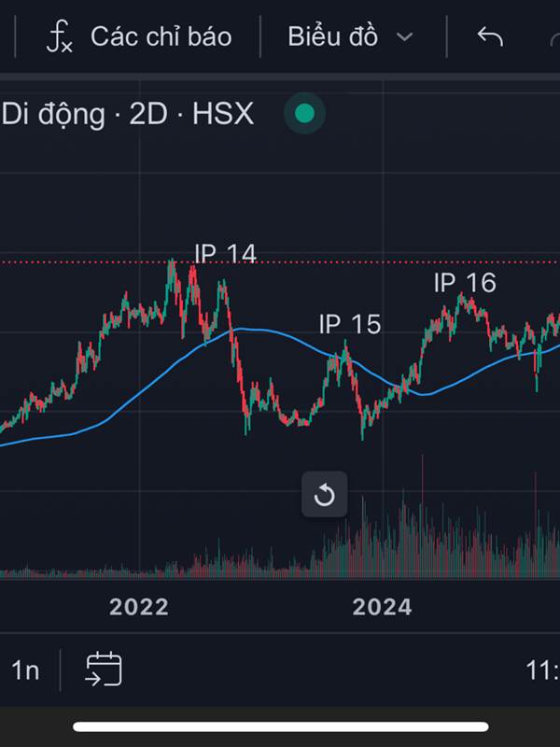The height and width of the screenshot is (747, 560).
Task: Click the 2022 time axis label
Action: point(138,607)
